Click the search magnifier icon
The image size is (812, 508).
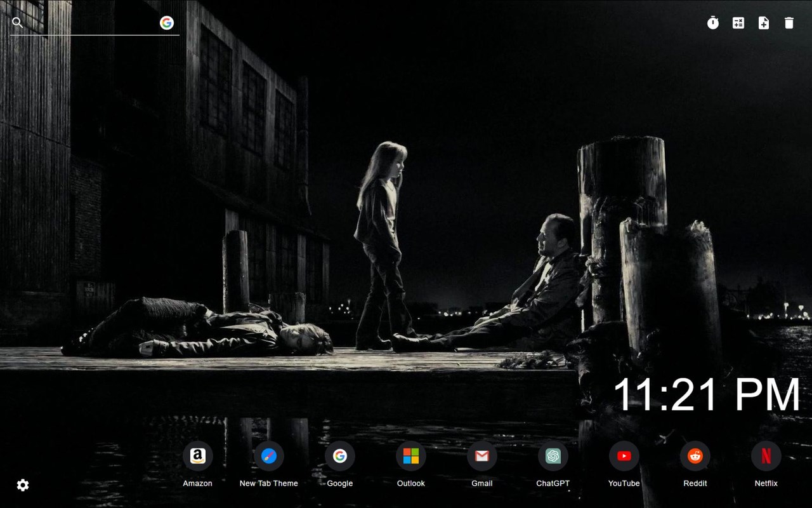pyautogui.click(x=18, y=23)
